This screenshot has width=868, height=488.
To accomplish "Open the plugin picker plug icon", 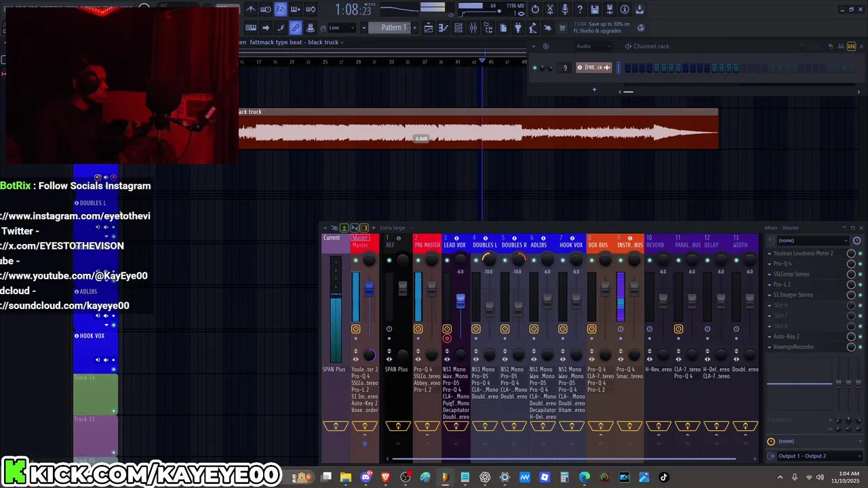I will (x=518, y=28).
